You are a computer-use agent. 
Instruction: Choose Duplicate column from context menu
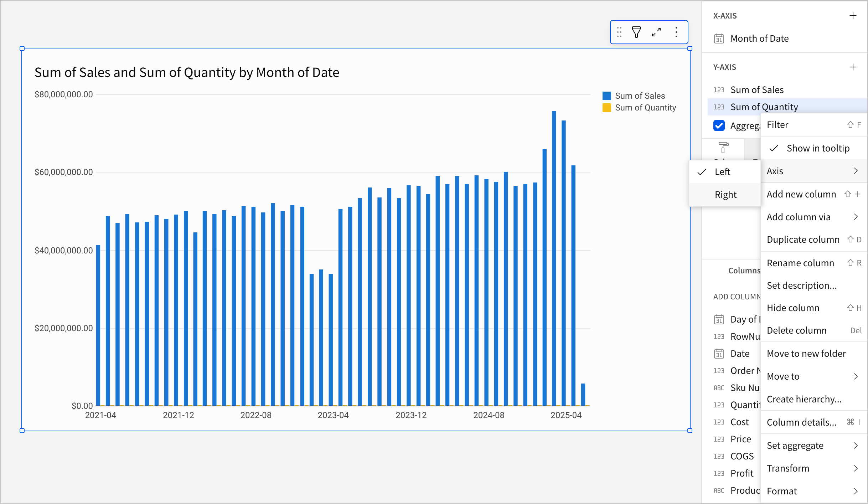(x=803, y=240)
